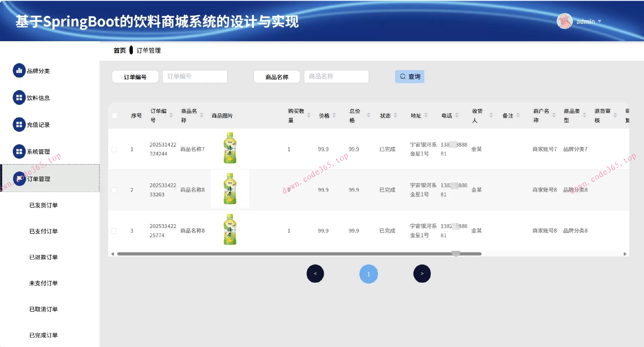
Task: Open the admin account dropdown
Action: (x=600, y=21)
